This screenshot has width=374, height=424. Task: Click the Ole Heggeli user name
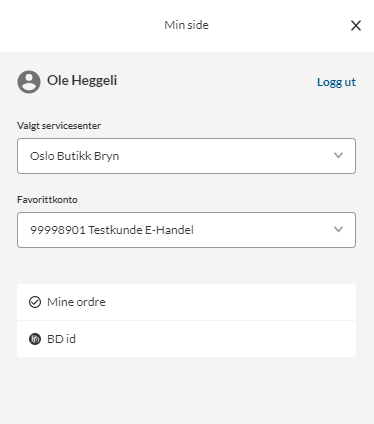pyautogui.click(x=82, y=81)
